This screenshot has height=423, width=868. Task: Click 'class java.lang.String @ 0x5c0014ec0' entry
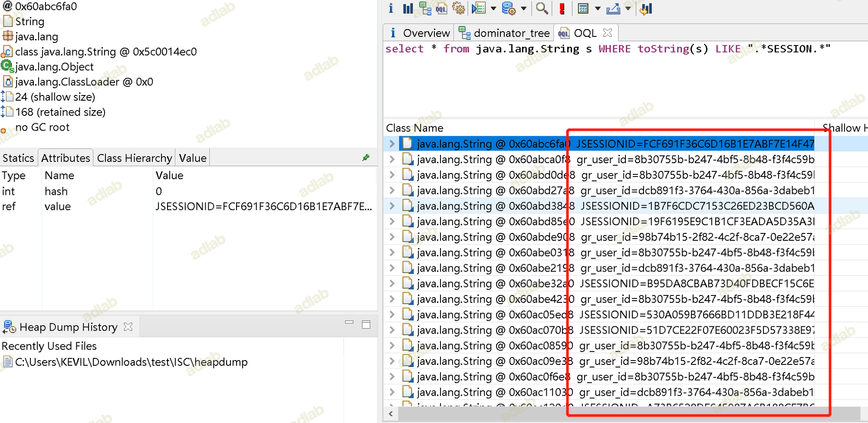point(106,52)
